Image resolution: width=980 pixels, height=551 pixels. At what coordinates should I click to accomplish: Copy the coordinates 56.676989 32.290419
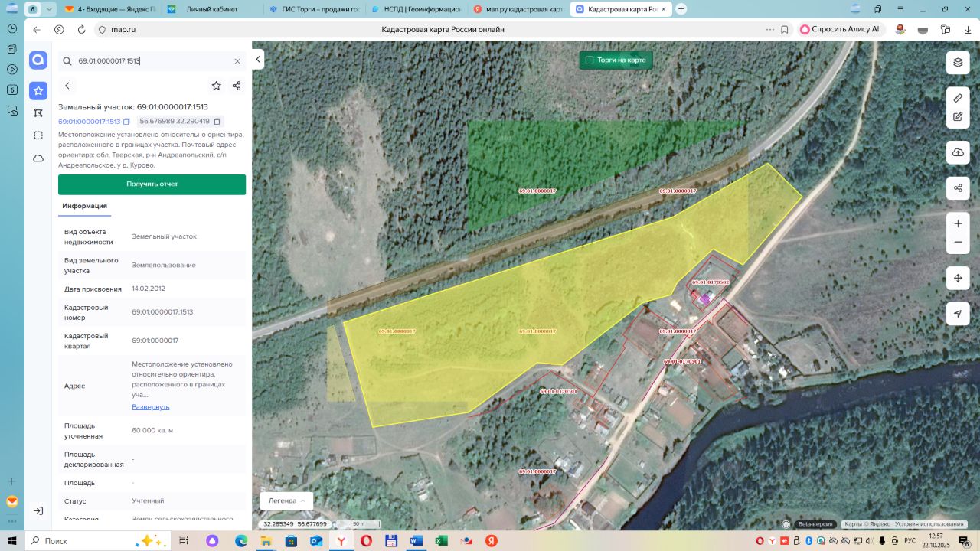click(x=217, y=122)
